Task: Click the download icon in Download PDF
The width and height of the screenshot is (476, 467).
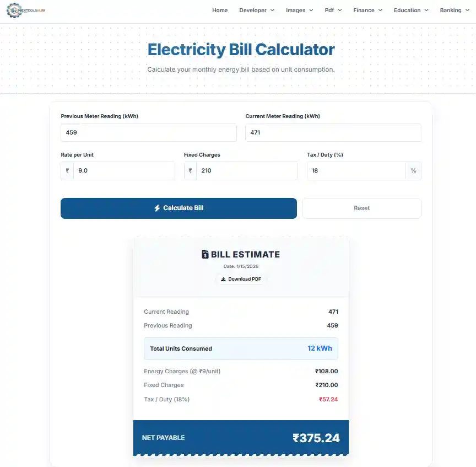Action: [x=223, y=280]
